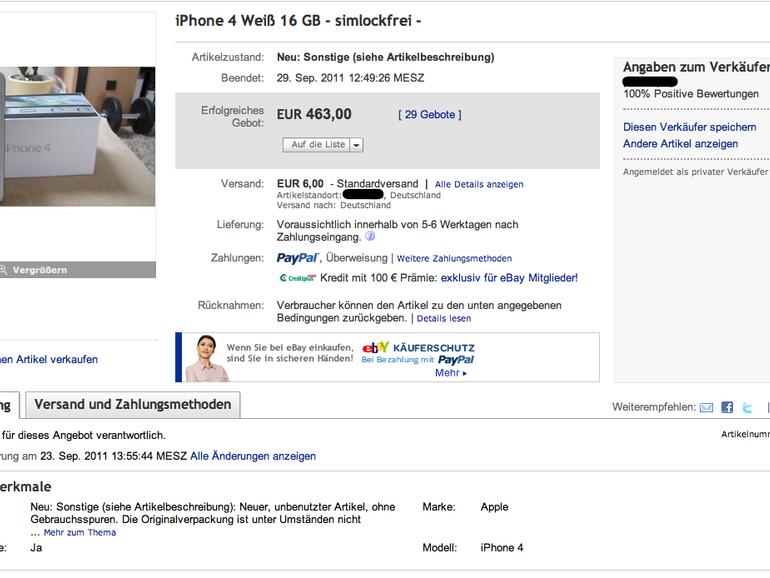The width and height of the screenshot is (770, 578).
Task: Click the magnifier Vergrößern icon
Action: [4, 270]
